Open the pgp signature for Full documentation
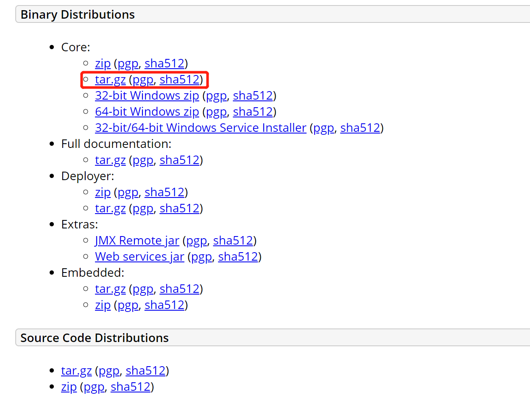This screenshot has width=530, height=420. (142, 160)
